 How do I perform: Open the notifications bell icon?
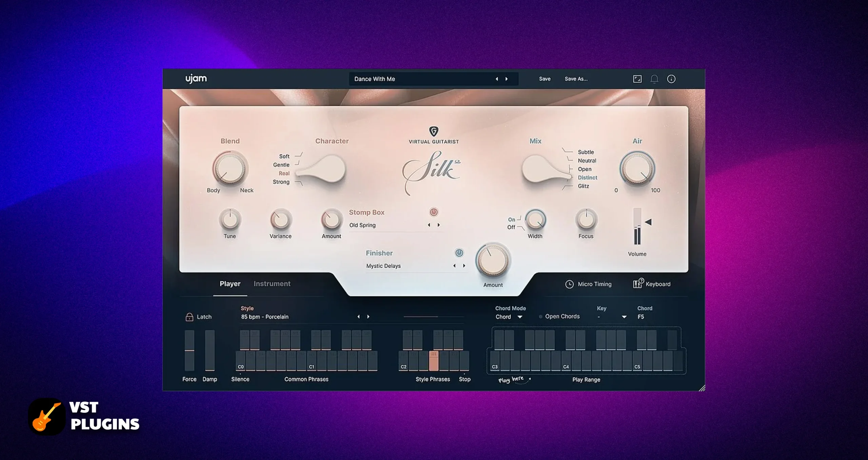(x=654, y=79)
